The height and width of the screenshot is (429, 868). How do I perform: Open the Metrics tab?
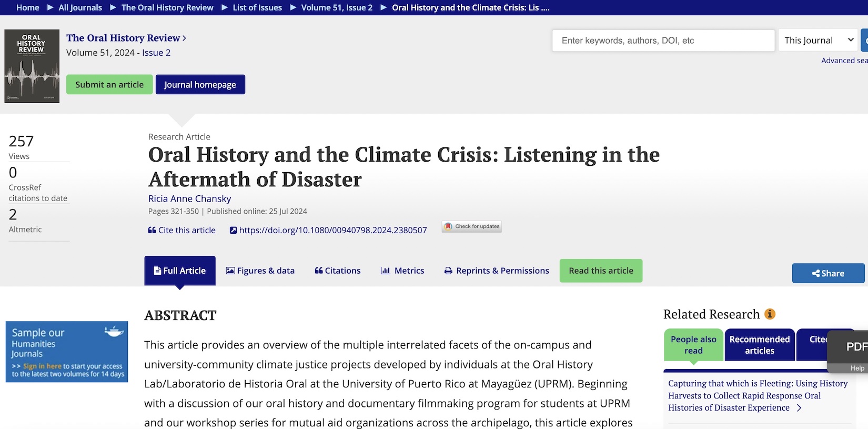point(402,271)
